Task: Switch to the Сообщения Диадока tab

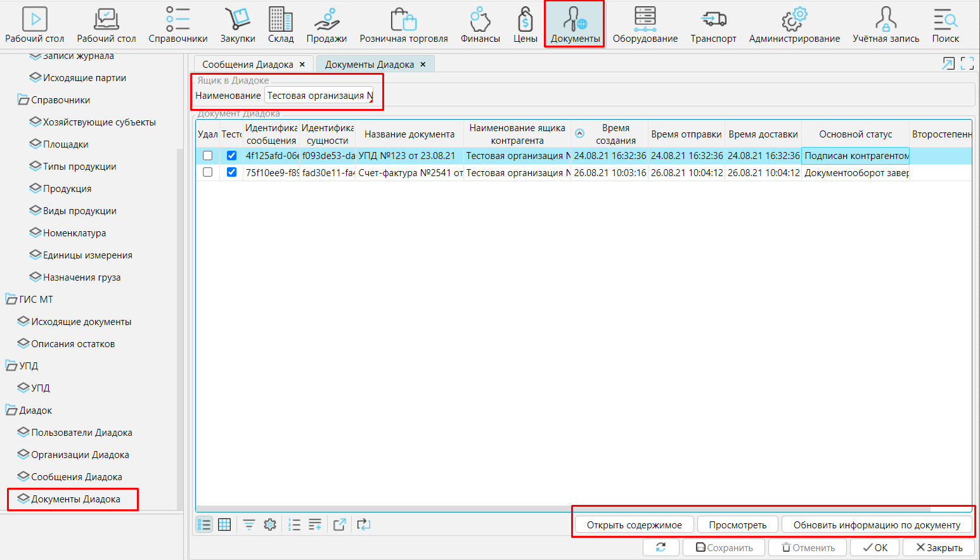Action: [247, 65]
